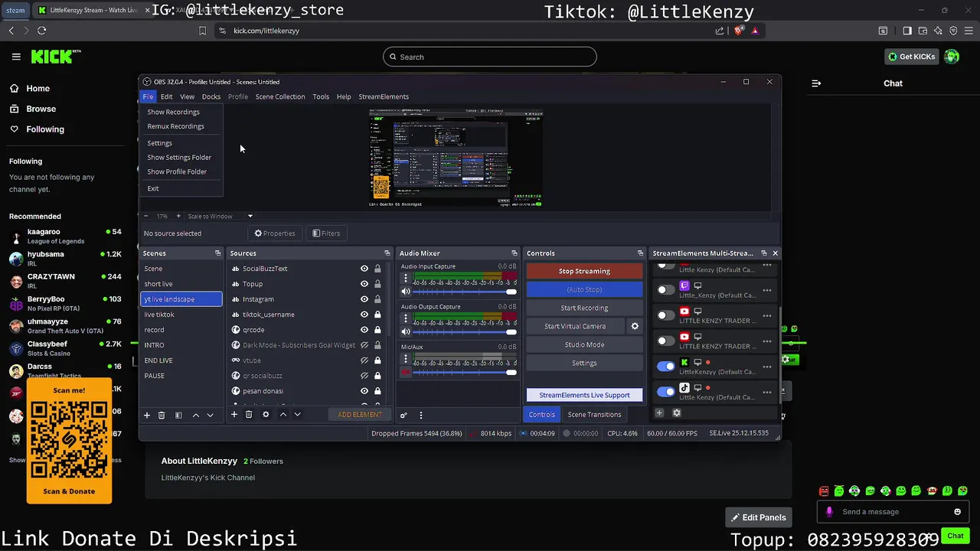980x551 pixels.
Task: Move scene down with Scenes down arrow
Action: point(210,415)
